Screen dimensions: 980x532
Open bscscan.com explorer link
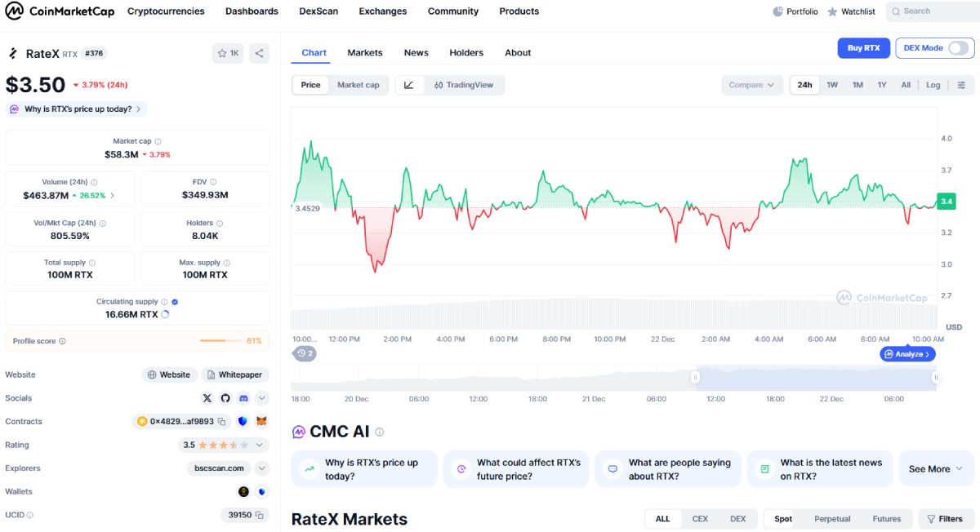click(x=220, y=468)
